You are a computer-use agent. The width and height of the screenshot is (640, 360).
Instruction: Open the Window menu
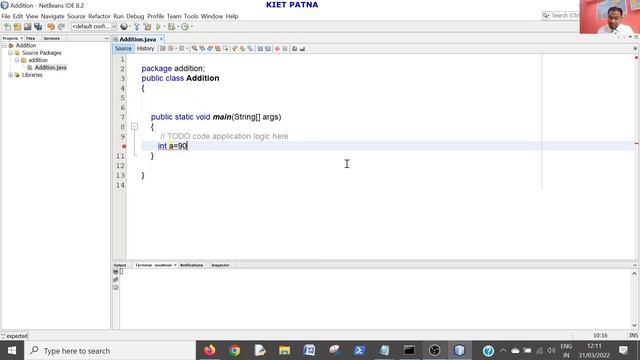coord(212,16)
